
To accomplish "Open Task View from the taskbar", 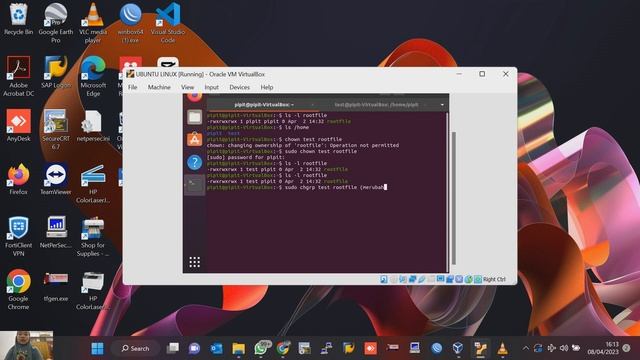I will click(173, 349).
